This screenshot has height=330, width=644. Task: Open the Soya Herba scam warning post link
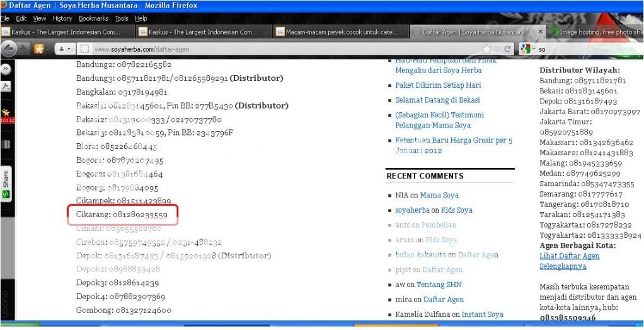pyautogui.click(x=446, y=65)
